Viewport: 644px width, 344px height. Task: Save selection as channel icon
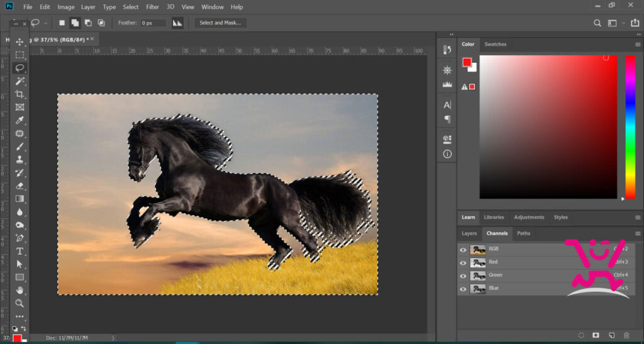(596, 335)
